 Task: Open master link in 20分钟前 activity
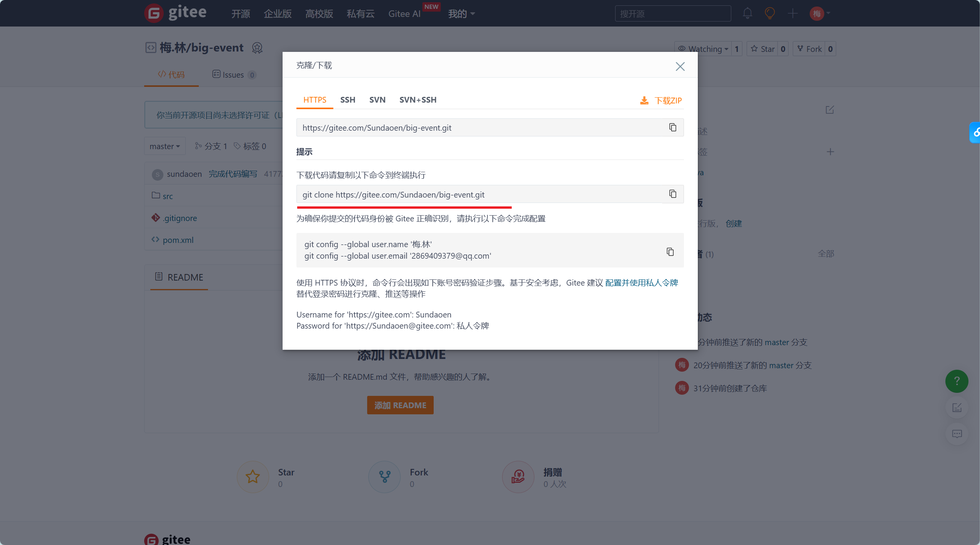pyautogui.click(x=781, y=365)
